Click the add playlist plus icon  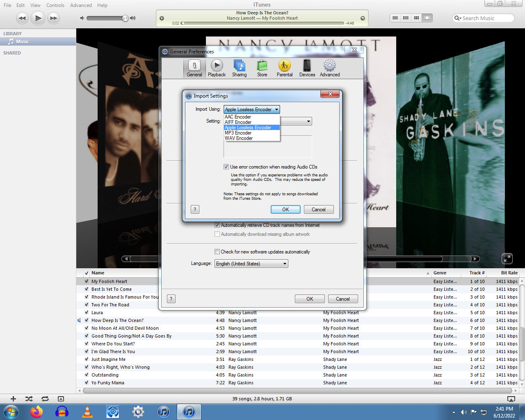(13, 399)
